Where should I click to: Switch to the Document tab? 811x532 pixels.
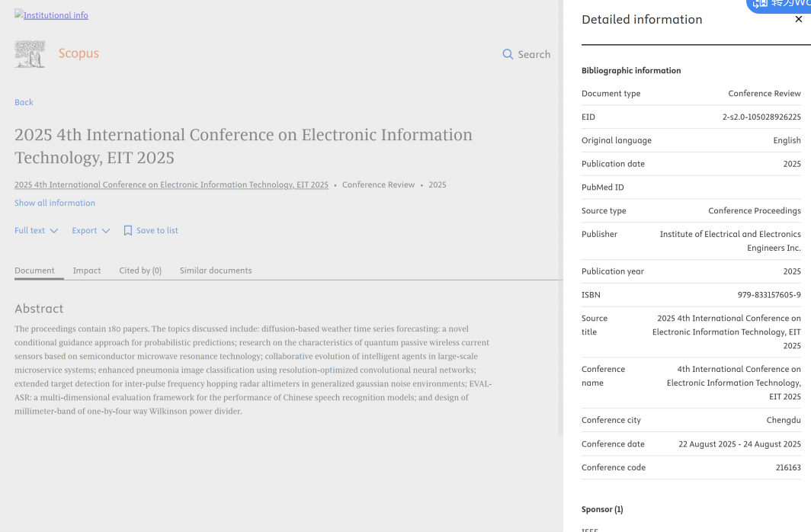click(34, 271)
